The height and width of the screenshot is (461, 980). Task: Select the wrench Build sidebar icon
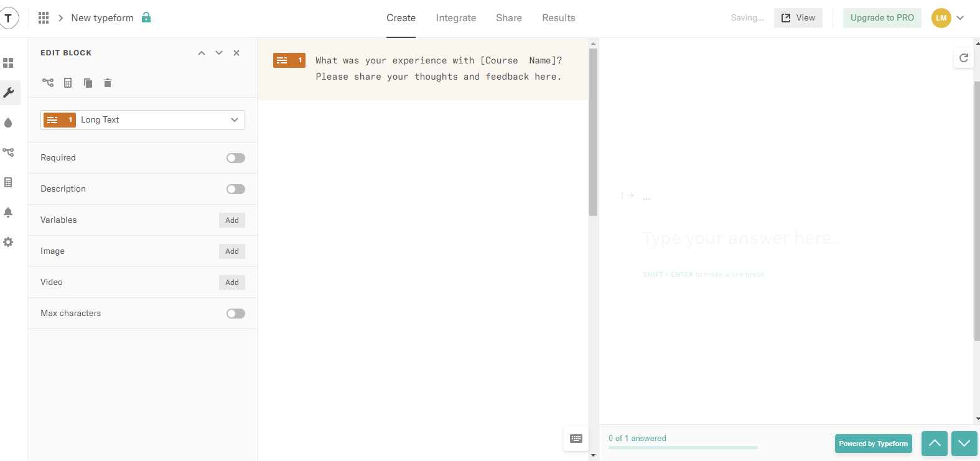[8, 93]
